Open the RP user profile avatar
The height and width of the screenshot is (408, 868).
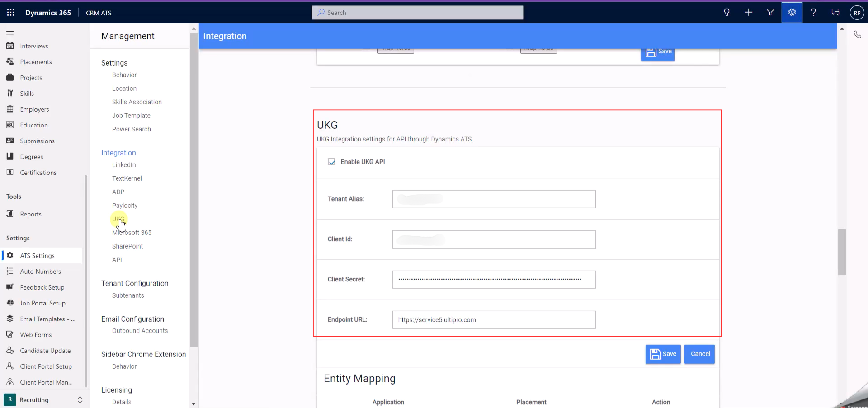click(857, 13)
